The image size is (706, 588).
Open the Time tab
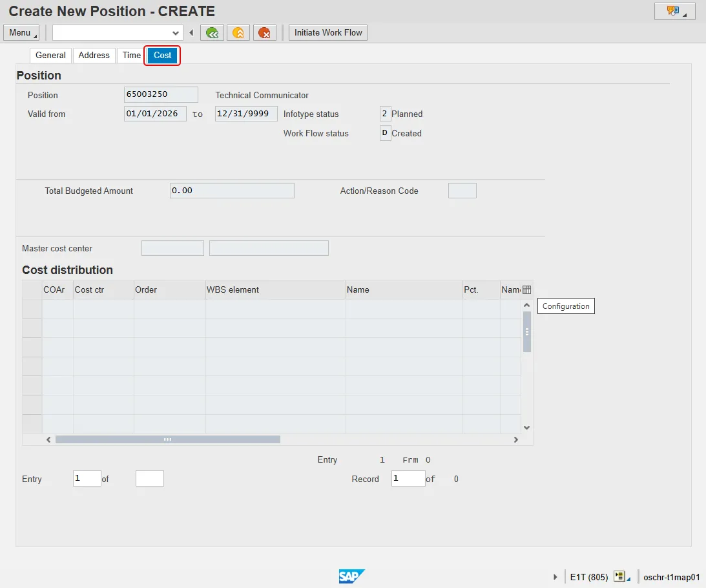pyautogui.click(x=131, y=56)
